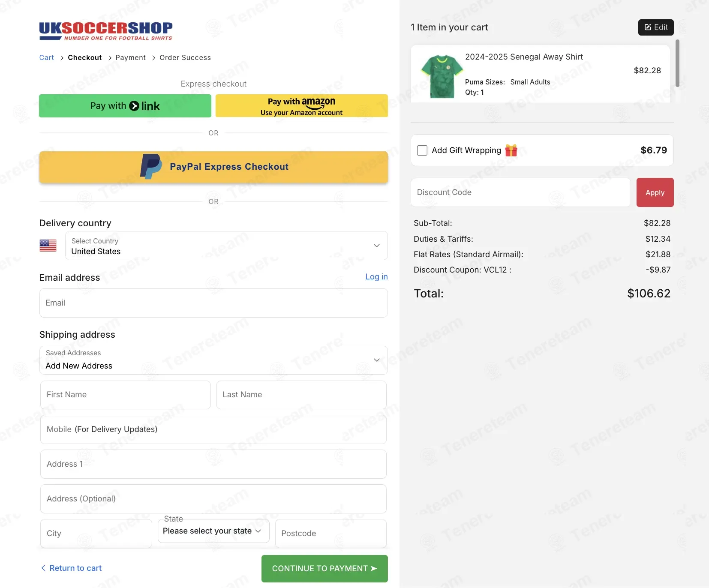This screenshot has width=709, height=588.
Task: Focus the City field
Action: click(x=96, y=534)
